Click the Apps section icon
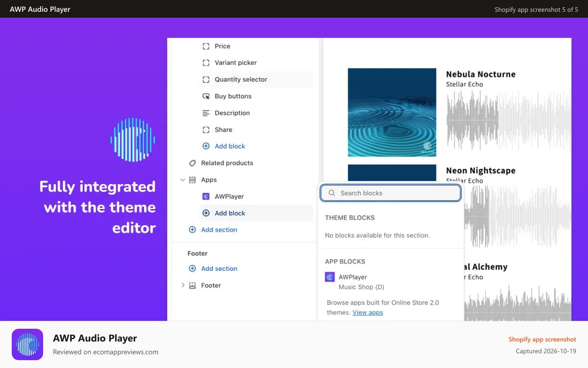The width and height of the screenshot is (588, 368). point(192,180)
